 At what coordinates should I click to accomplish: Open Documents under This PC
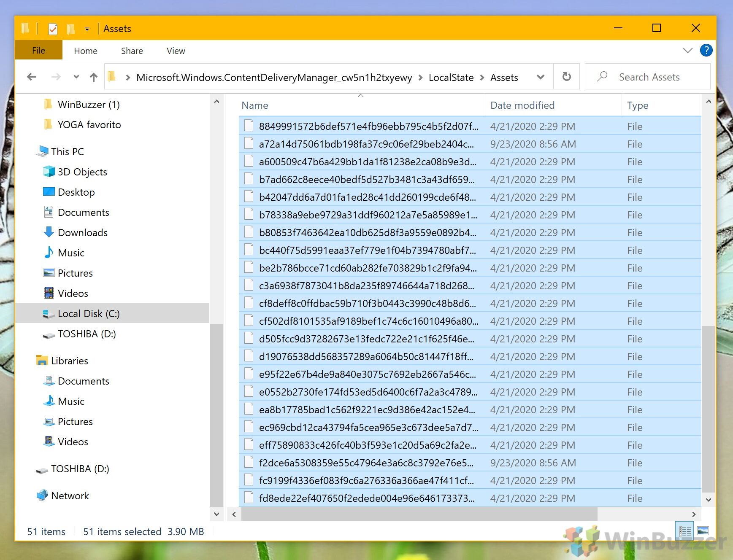(x=83, y=212)
